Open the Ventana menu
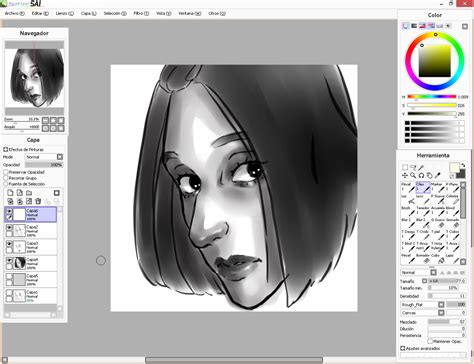 coord(190,13)
